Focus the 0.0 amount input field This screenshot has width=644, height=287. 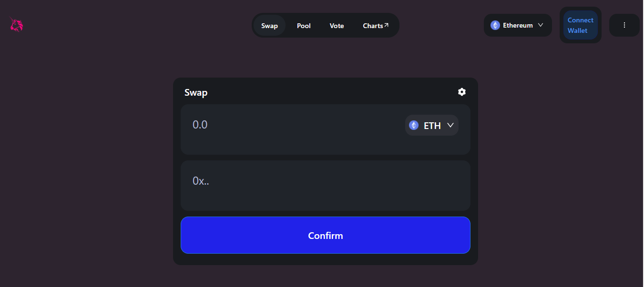coord(291,125)
